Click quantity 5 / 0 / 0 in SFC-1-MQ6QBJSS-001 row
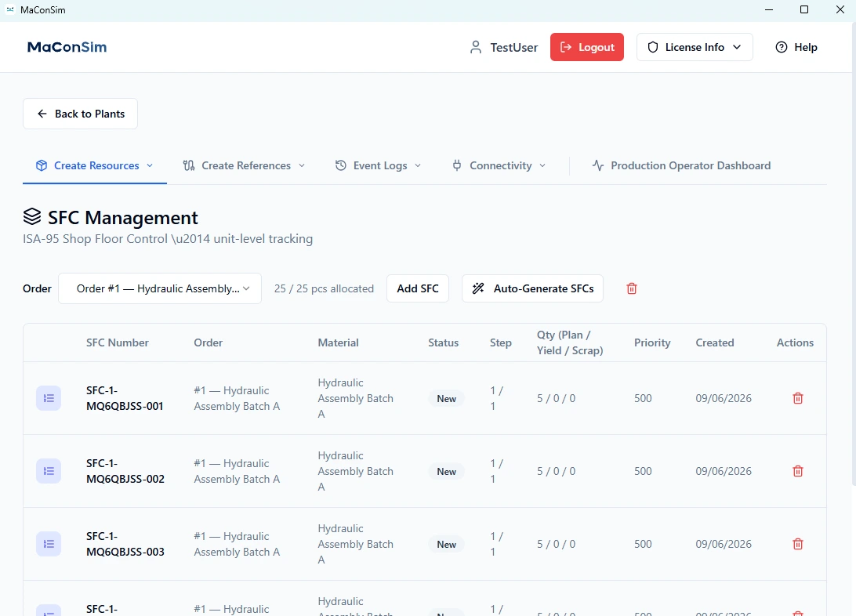Viewport: 856px width, 616px height. [557, 398]
